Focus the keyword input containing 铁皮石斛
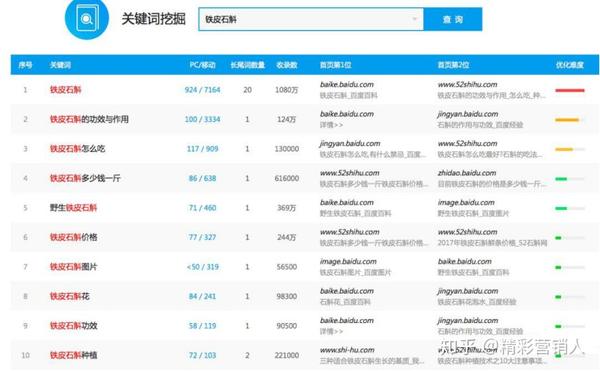 point(311,19)
